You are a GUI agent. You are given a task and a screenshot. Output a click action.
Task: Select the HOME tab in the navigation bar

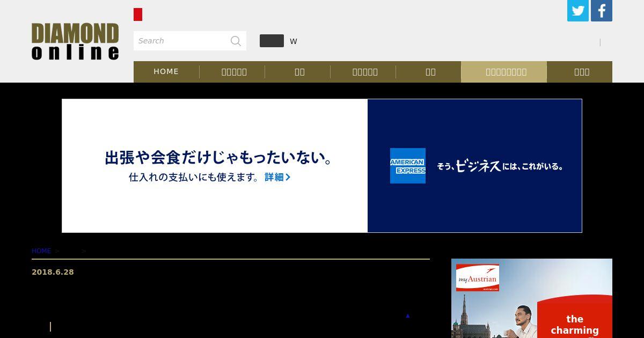pyautogui.click(x=166, y=71)
